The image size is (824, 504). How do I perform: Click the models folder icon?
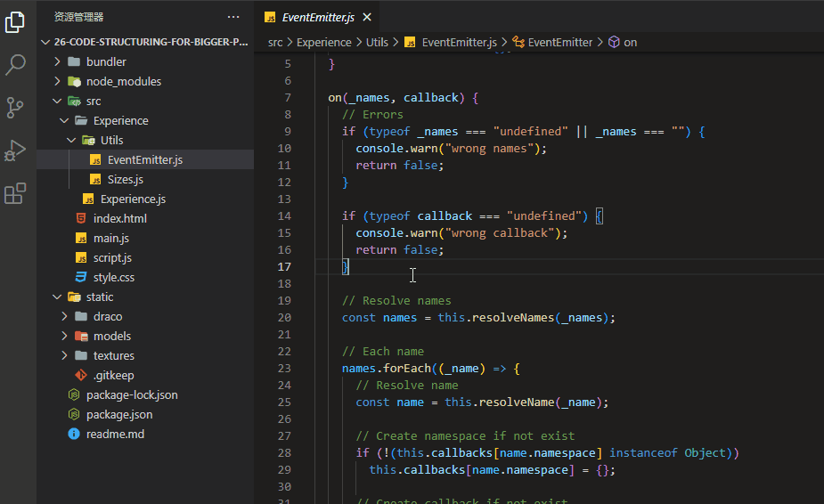[81, 337]
